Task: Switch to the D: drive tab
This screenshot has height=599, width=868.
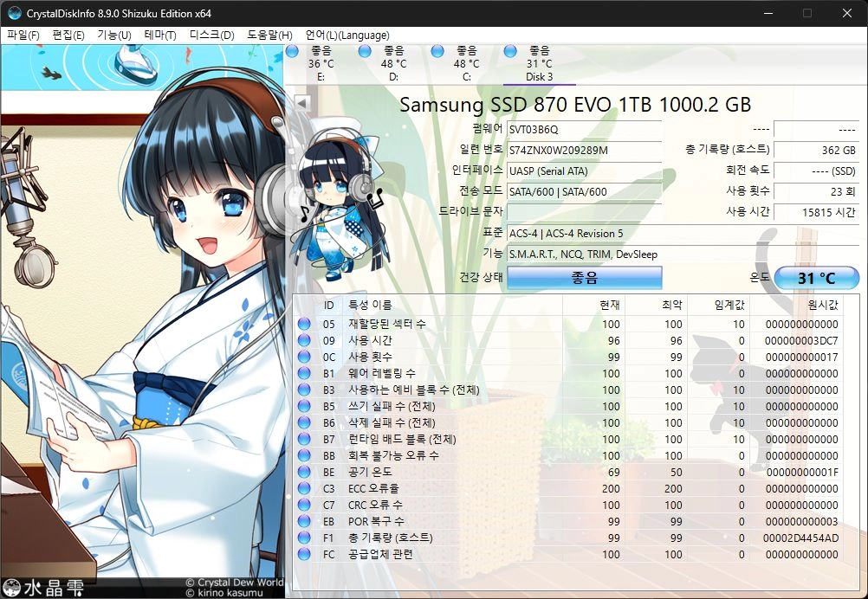Action: click(x=393, y=64)
